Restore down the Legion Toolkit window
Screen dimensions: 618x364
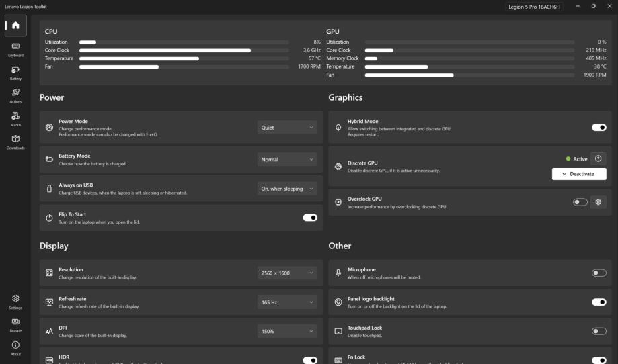click(593, 6)
